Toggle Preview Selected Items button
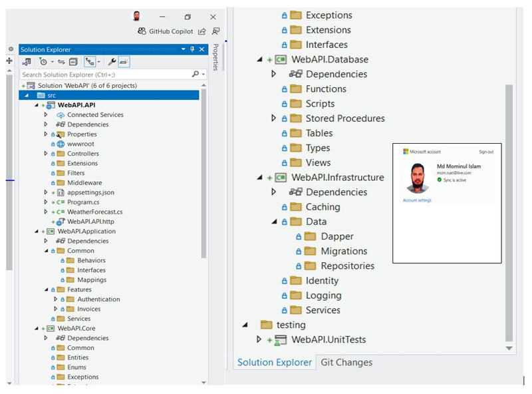Screen dimensions: 532x394 124,62
